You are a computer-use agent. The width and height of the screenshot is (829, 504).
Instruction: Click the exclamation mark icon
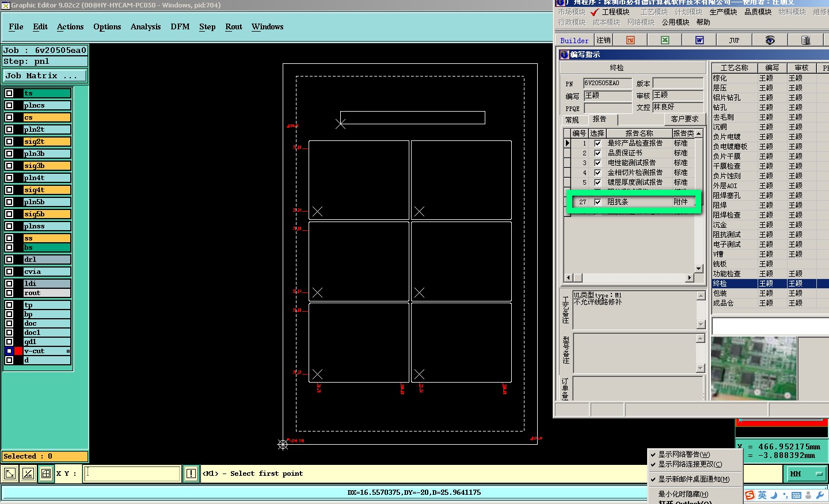pyautogui.click(x=191, y=474)
